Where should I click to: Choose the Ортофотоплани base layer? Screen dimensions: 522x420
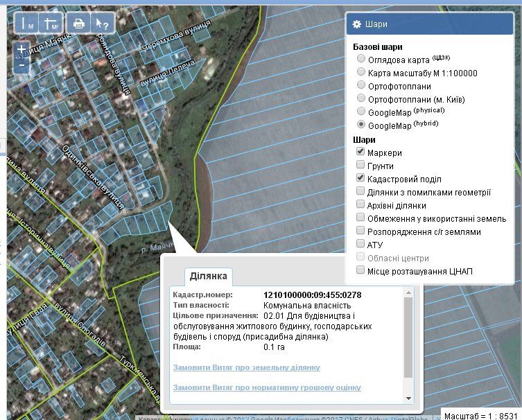pos(361,85)
